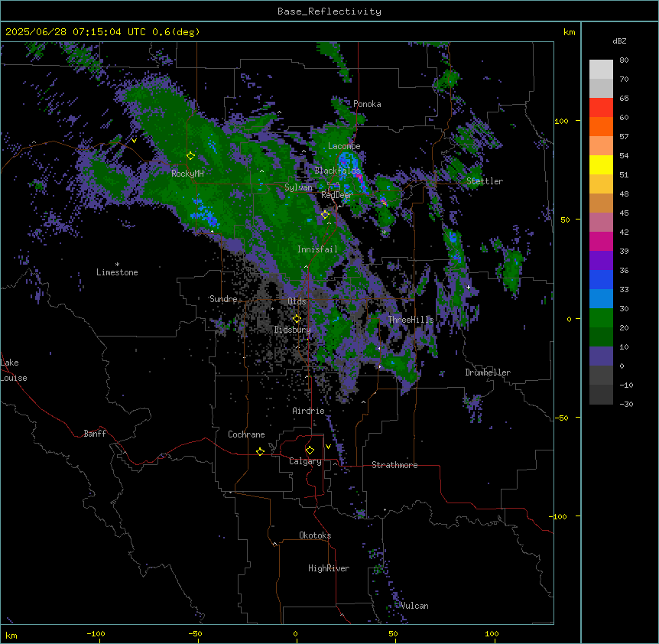
Task: Click the Didsbury city label
Action: click(293, 330)
